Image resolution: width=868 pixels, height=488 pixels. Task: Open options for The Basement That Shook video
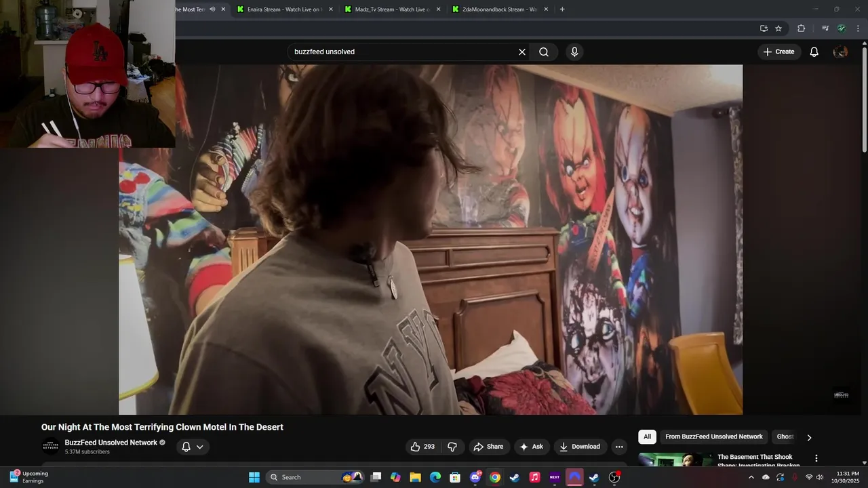click(816, 458)
